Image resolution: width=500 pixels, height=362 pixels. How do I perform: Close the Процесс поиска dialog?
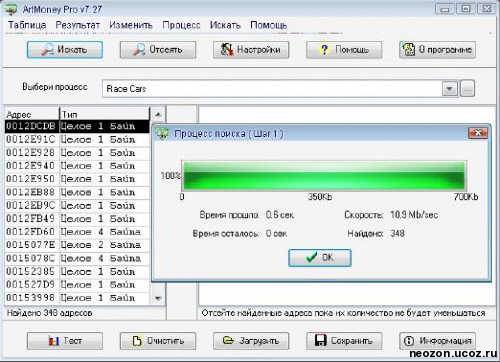click(478, 133)
